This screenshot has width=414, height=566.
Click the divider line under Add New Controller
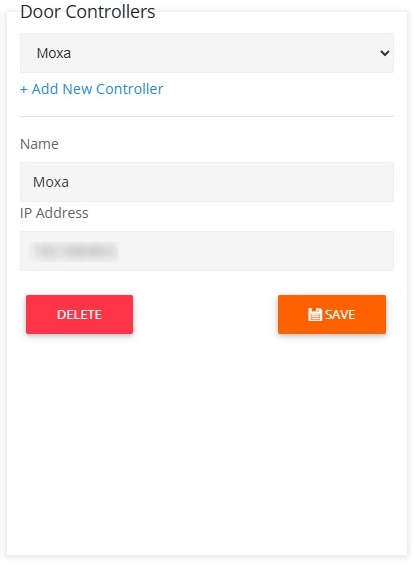(207, 117)
